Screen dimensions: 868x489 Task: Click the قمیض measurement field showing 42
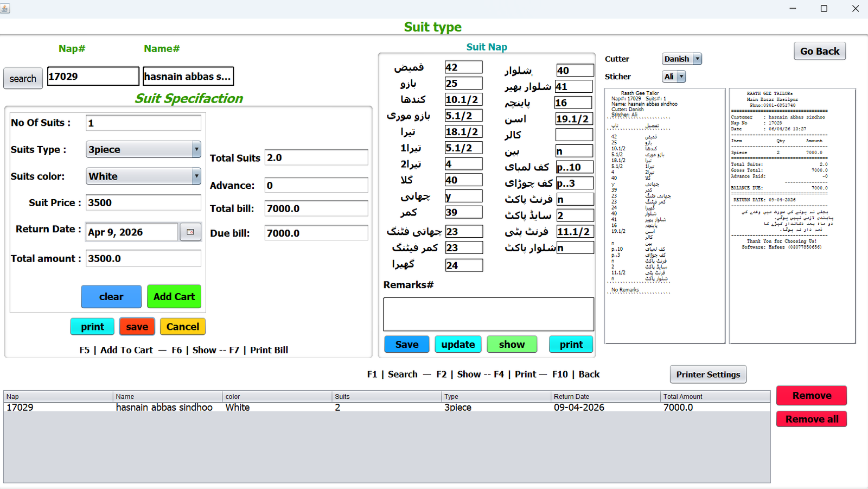[x=463, y=67]
